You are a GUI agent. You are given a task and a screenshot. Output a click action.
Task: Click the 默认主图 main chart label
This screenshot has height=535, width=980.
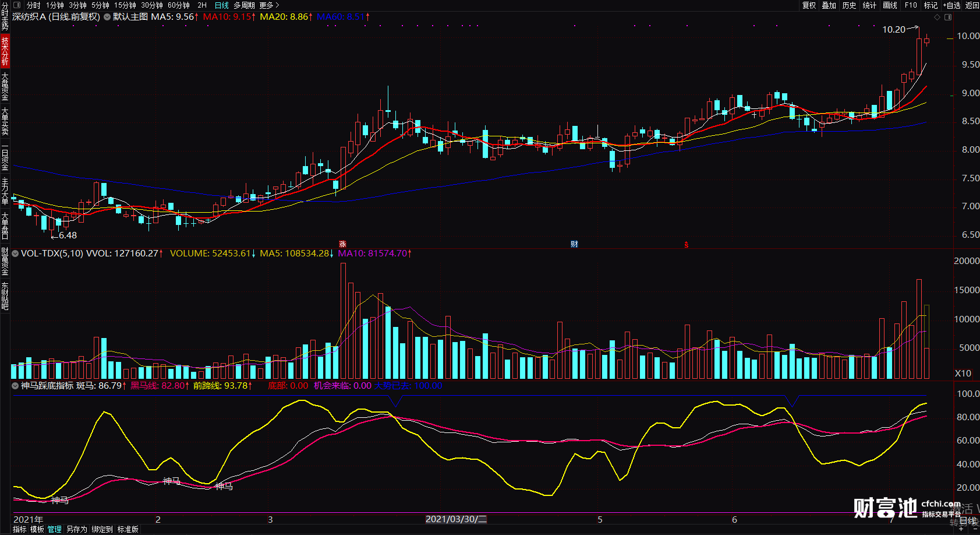(130, 17)
